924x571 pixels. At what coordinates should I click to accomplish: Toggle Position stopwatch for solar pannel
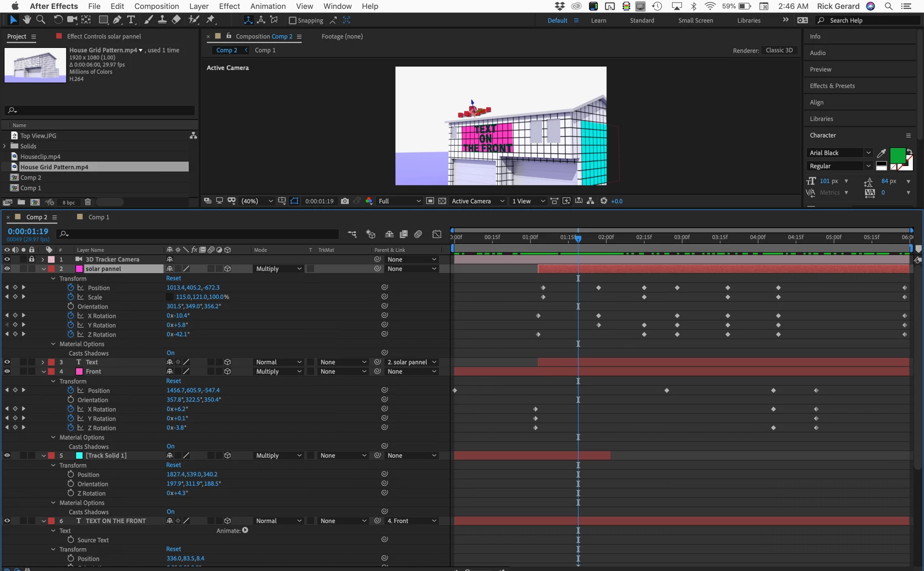pos(71,287)
